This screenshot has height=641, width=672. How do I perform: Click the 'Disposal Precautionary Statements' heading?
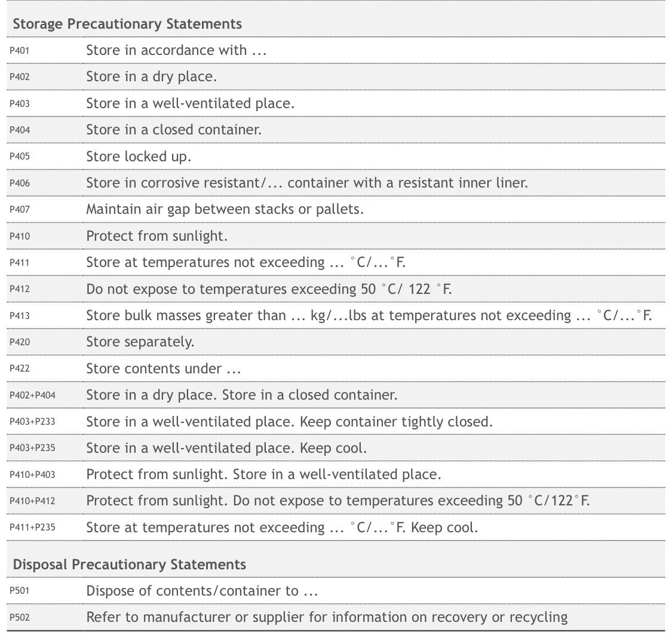click(129, 565)
